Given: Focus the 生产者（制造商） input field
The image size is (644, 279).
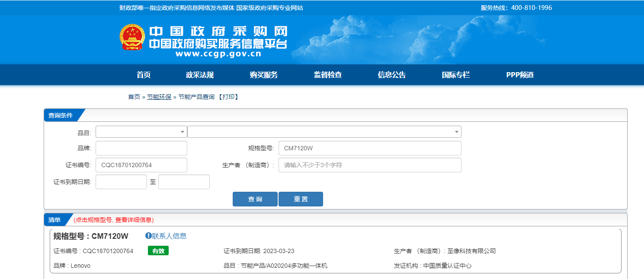Looking at the screenshot, I should 370,165.
